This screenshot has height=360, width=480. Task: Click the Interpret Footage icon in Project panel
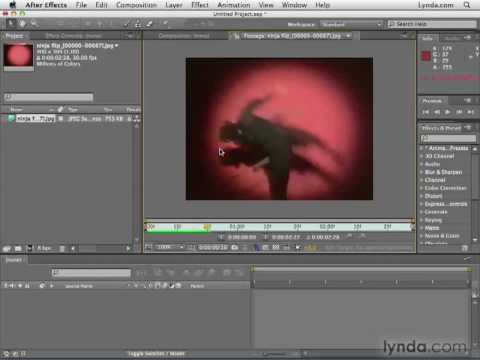point(7,248)
